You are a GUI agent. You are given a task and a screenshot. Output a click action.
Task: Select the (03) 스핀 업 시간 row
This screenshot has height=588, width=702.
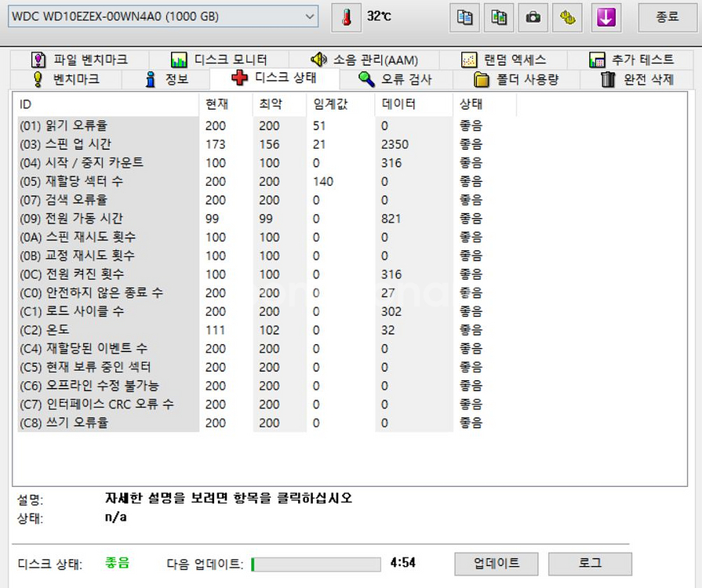click(267, 144)
